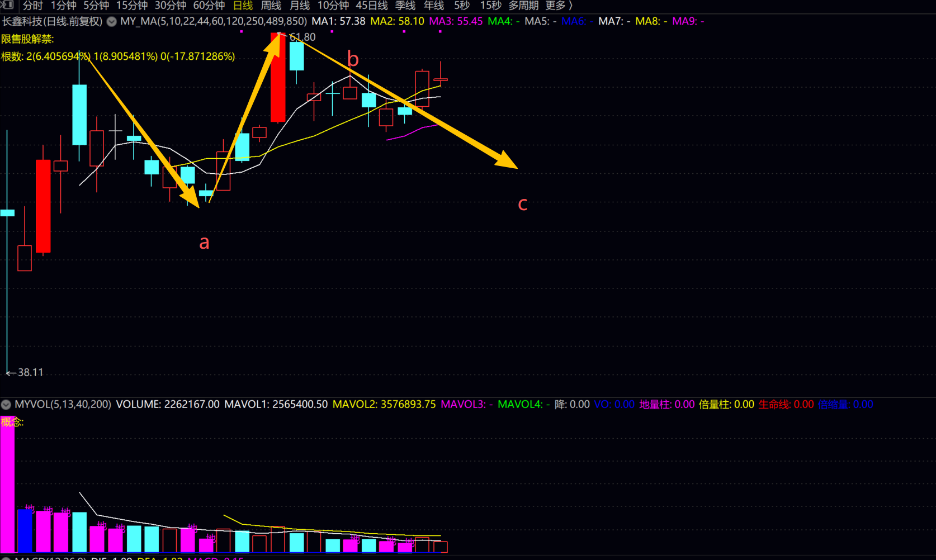Image resolution: width=936 pixels, height=560 pixels.
Task: Click the tallest magenta volume bar
Action: 7,485
